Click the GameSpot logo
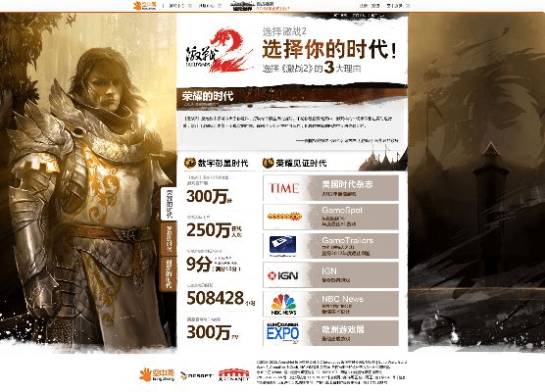 (x=284, y=217)
